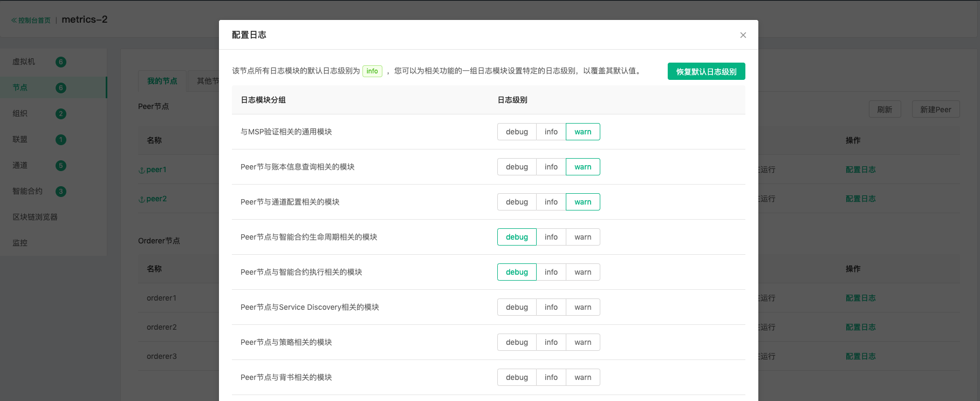The height and width of the screenshot is (401, 980).
Task: Select info for Peer节与账本信息查询 module
Action: click(x=551, y=167)
